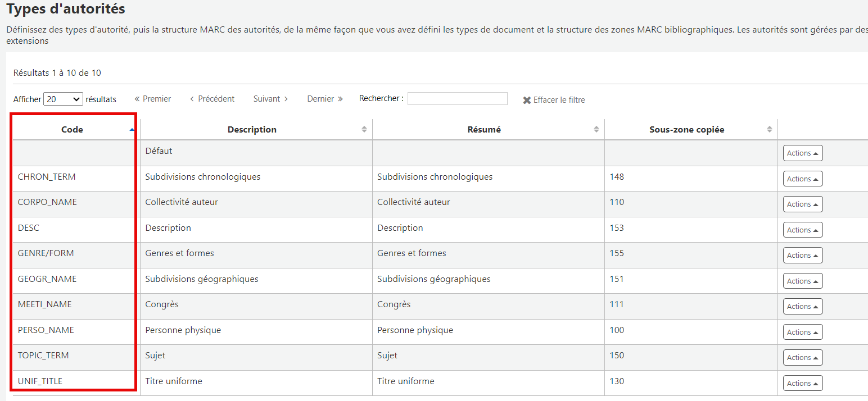Image resolution: width=868 pixels, height=401 pixels.
Task: Open Actions menu for Défaut row
Action: pyautogui.click(x=803, y=153)
